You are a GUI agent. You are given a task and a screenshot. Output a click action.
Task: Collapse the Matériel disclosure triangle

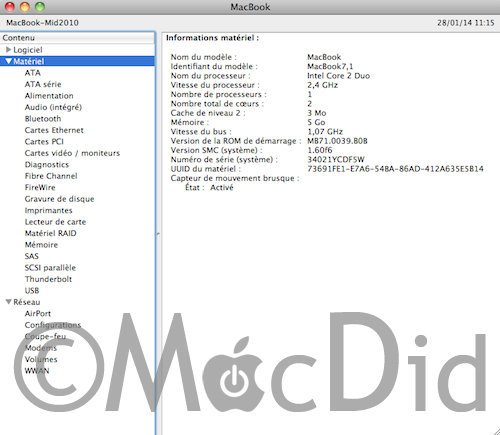(x=9, y=61)
